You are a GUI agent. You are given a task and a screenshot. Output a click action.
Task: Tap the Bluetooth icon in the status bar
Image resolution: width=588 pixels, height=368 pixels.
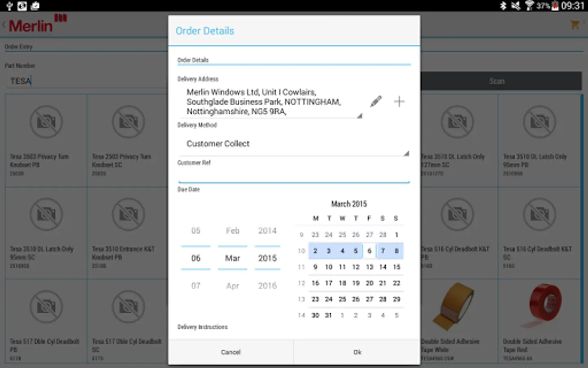503,6
